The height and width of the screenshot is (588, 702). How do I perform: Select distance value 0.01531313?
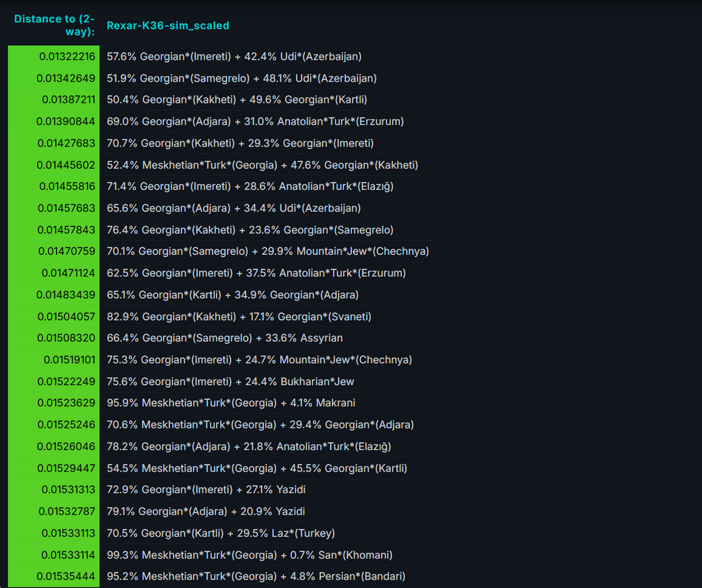(x=68, y=490)
